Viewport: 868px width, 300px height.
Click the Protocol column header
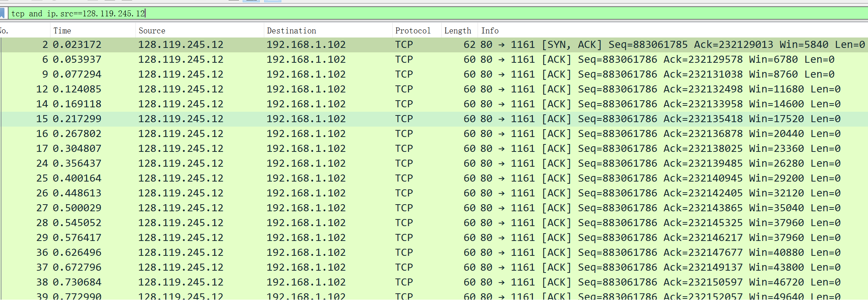tap(413, 31)
